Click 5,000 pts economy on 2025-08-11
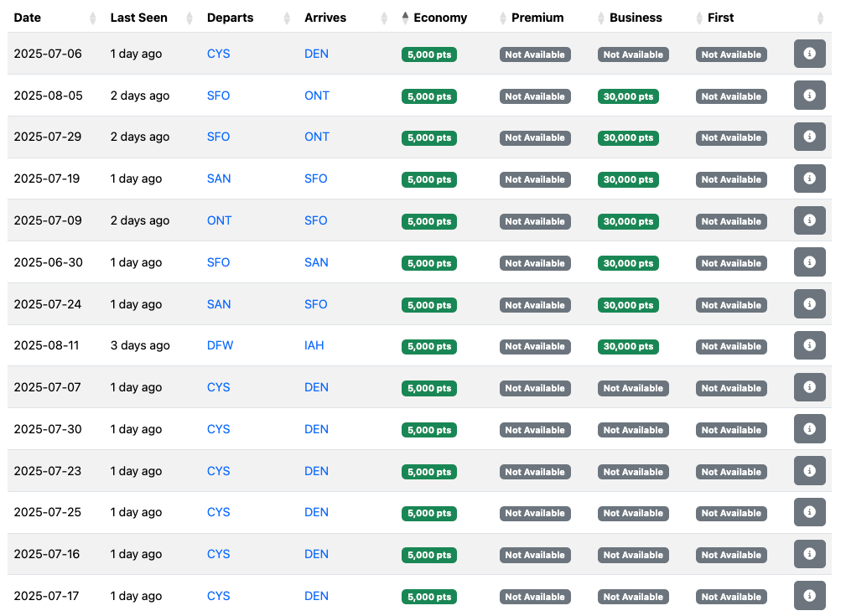This screenshot has width=846, height=616. [429, 346]
